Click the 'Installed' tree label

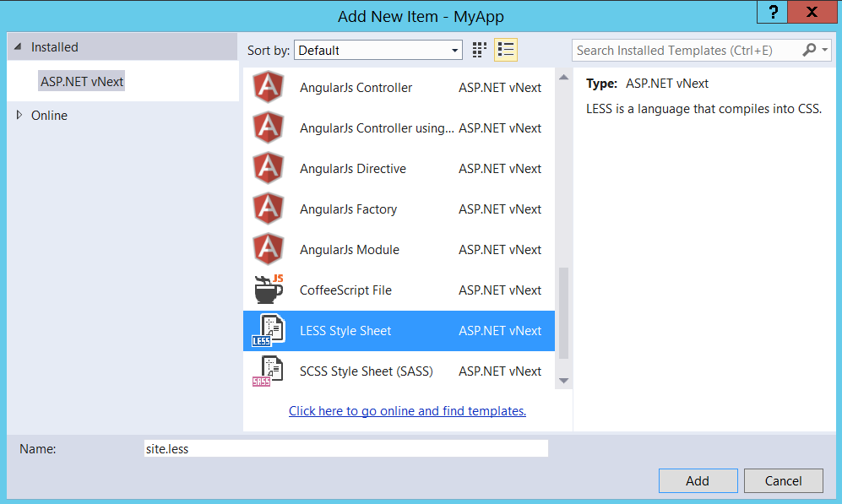coord(54,46)
